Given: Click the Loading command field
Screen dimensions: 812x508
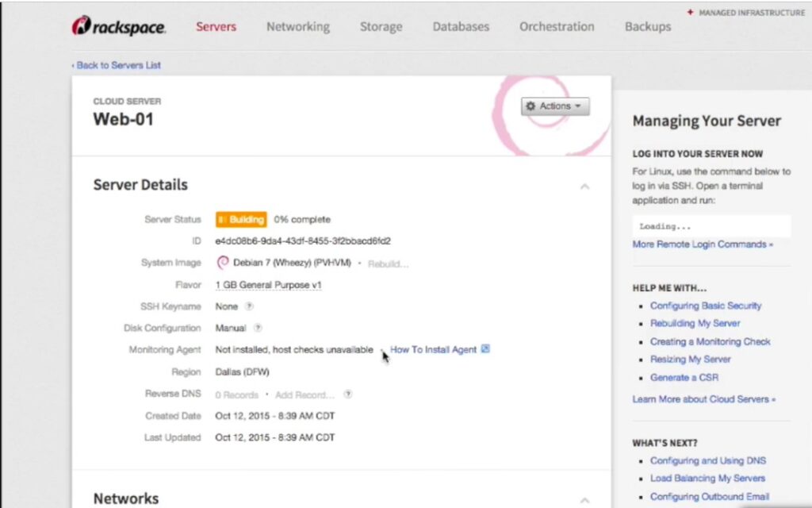Looking at the screenshot, I should click(x=711, y=226).
